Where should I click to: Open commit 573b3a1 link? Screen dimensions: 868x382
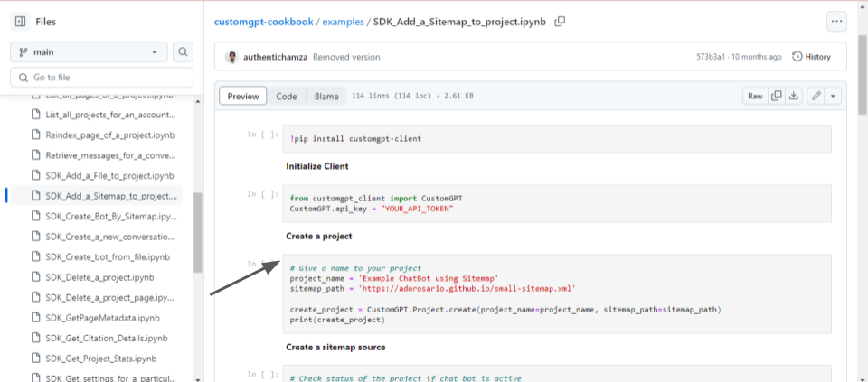point(711,57)
